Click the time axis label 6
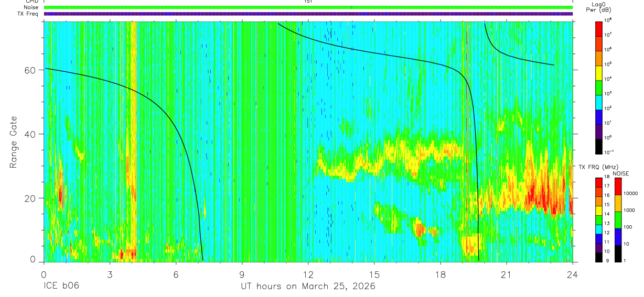This screenshot has width=644, height=297. point(176,274)
